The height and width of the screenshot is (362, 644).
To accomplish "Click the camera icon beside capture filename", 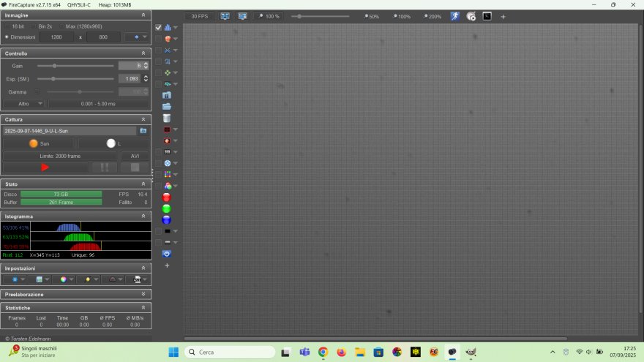I will pyautogui.click(x=143, y=131).
